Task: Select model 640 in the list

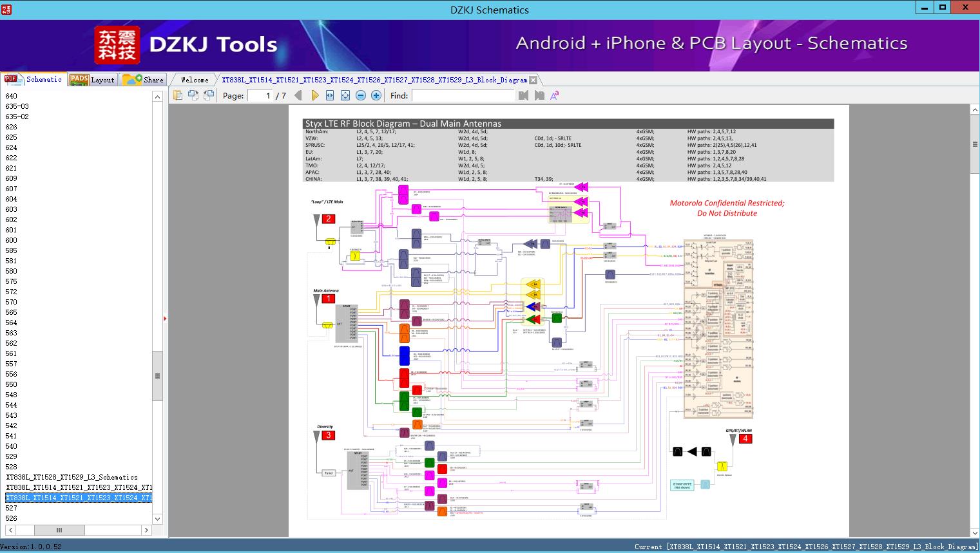Action: [12, 96]
